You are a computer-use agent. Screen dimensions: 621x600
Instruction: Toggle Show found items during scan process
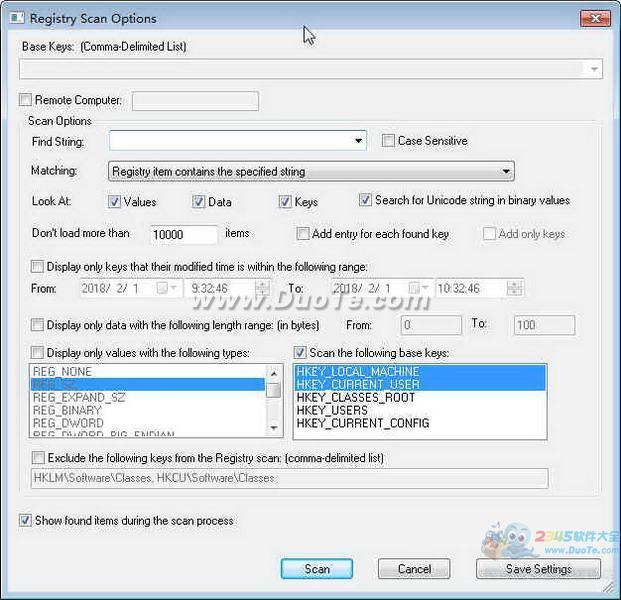click(25, 520)
